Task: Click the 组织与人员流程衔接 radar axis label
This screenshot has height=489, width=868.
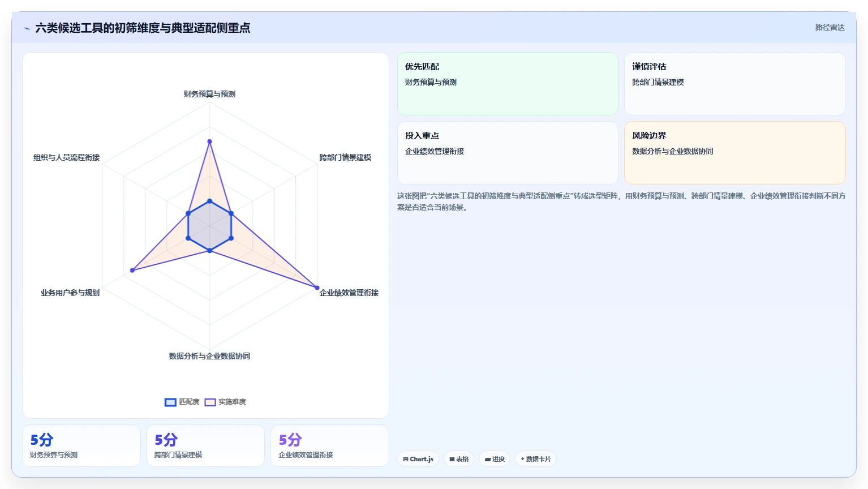Action: click(66, 157)
